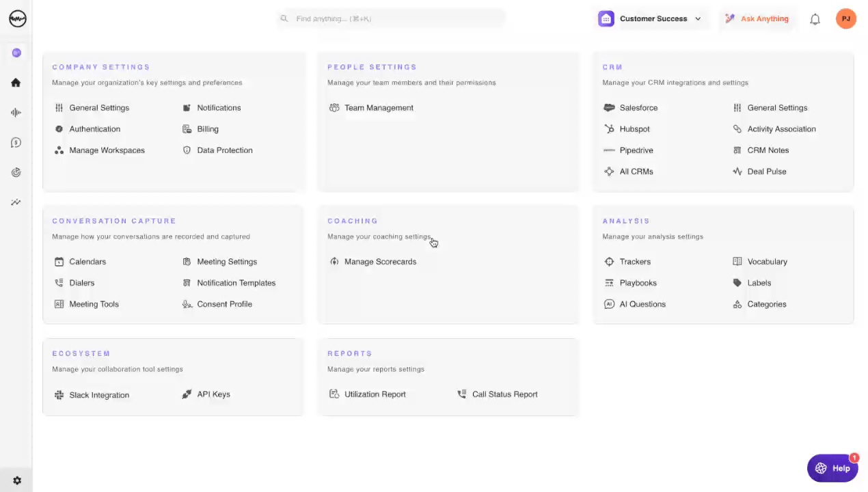Open the audio waveform icon in sidebar
Image resolution: width=868 pixels, height=492 pixels.
coord(16,113)
